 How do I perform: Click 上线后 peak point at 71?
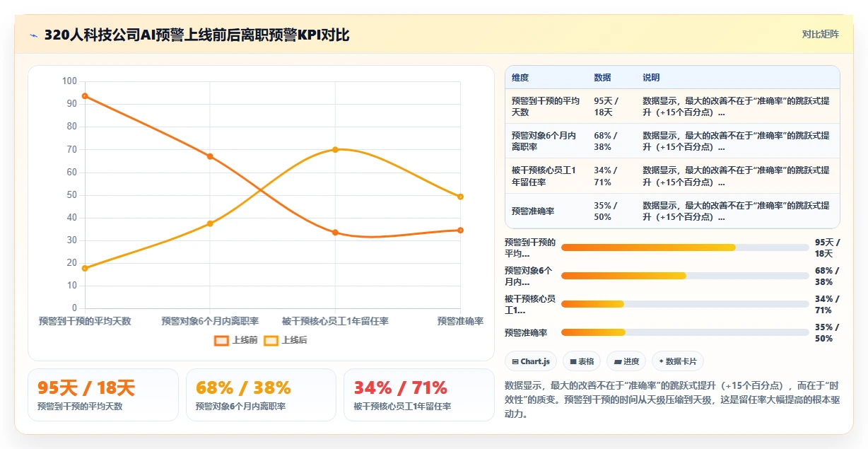coord(335,149)
